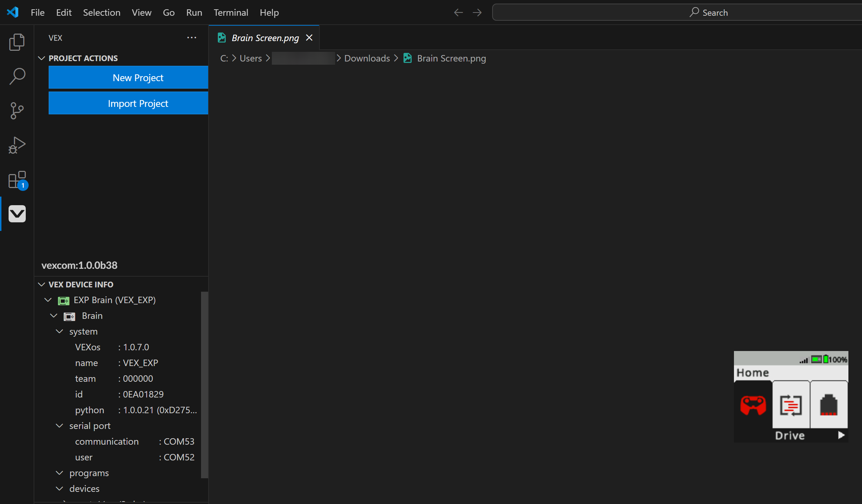Collapse the serial port subtree
Image resolution: width=862 pixels, height=504 pixels.
coord(59,426)
